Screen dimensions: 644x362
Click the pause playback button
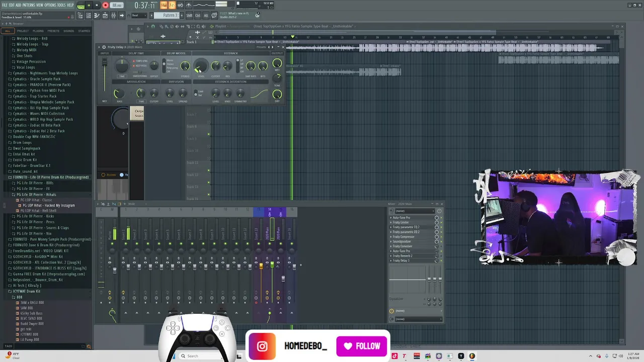(89, 6)
